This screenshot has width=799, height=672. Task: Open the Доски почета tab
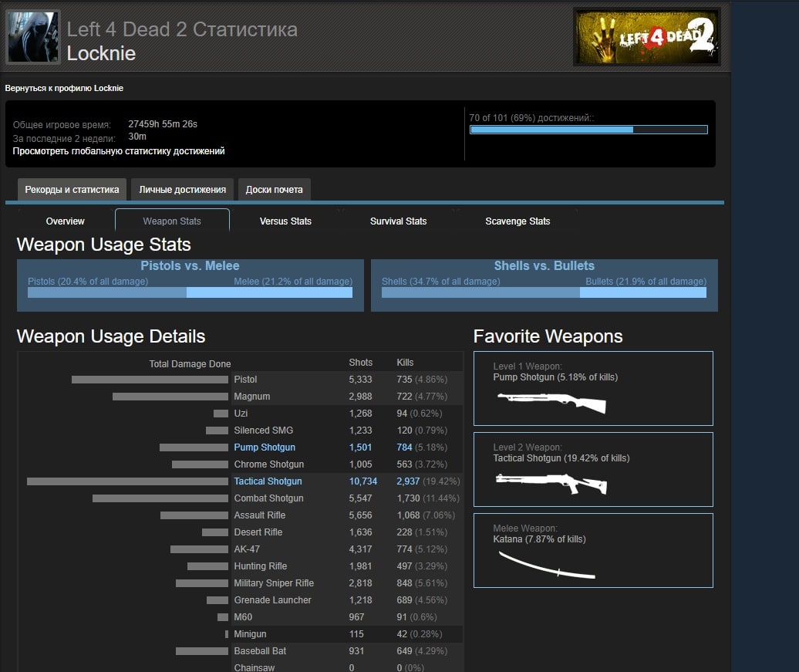(x=274, y=190)
